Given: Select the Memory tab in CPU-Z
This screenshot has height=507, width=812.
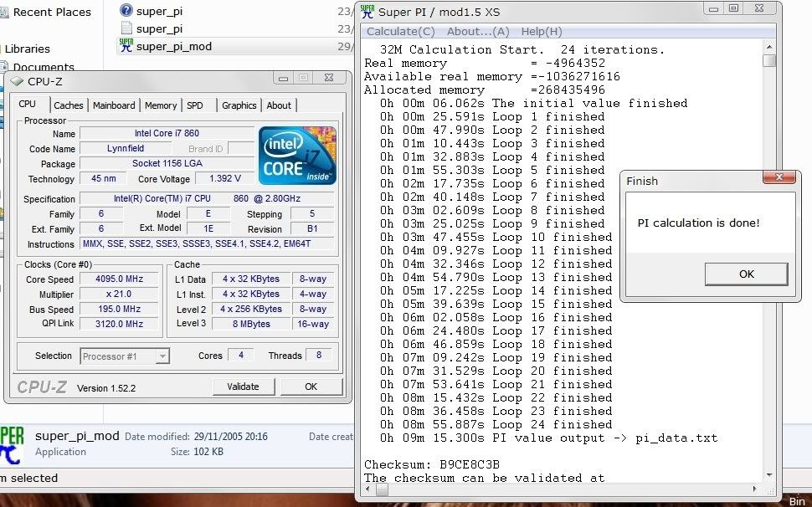Looking at the screenshot, I should pyautogui.click(x=161, y=105).
